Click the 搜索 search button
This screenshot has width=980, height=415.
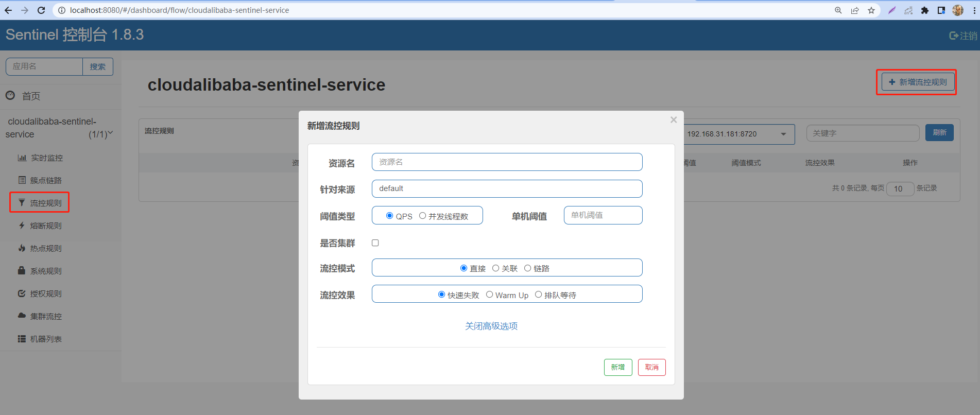[x=98, y=66]
